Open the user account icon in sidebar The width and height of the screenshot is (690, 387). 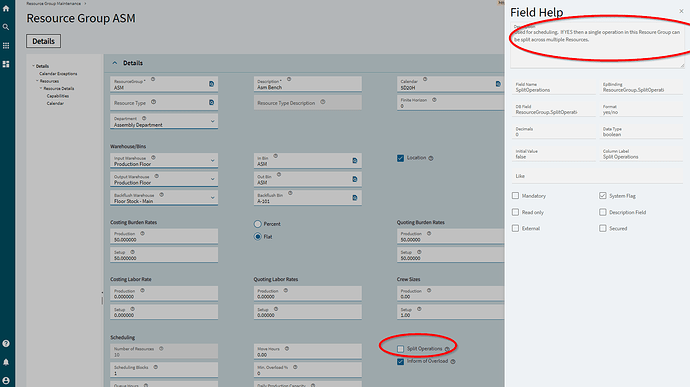click(x=6, y=380)
